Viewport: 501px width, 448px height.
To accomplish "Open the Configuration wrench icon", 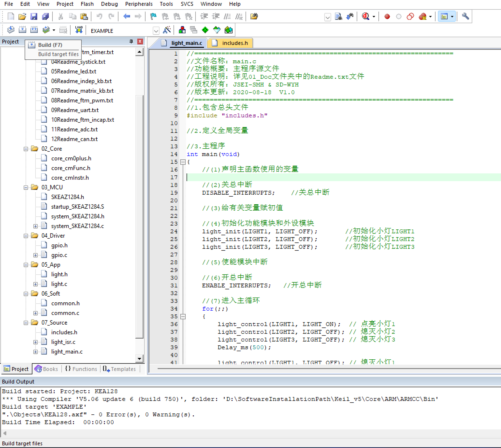I will [x=465, y=16].
